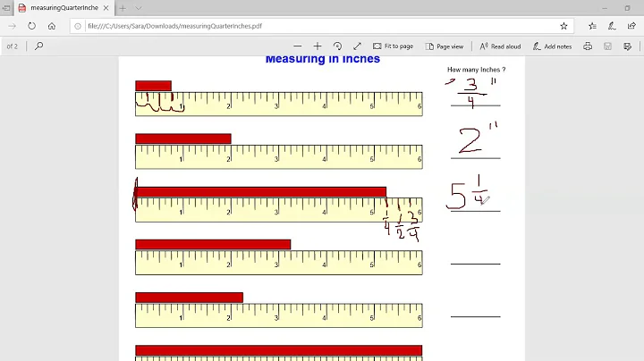Click the page number field showing 'of 2'
Screen dimensions: 644x361
pyautogui.click(x=13, y=46)
